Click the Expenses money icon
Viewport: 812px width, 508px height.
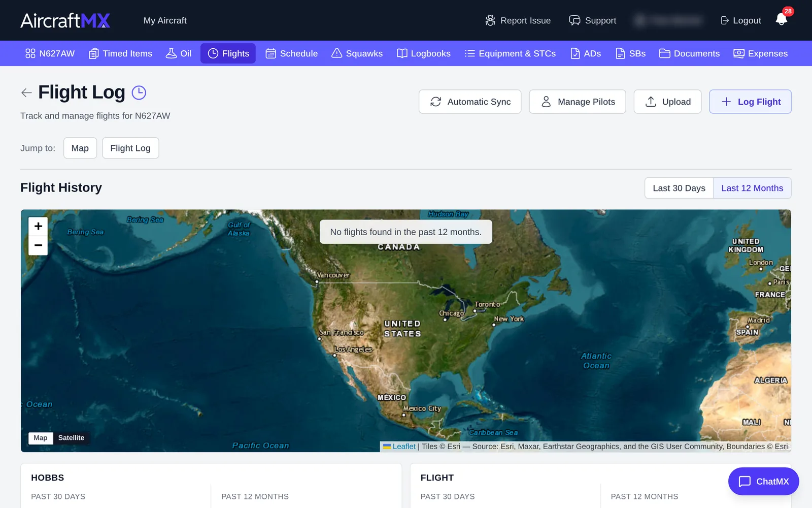pyautogui.click(x=739, y=53)
